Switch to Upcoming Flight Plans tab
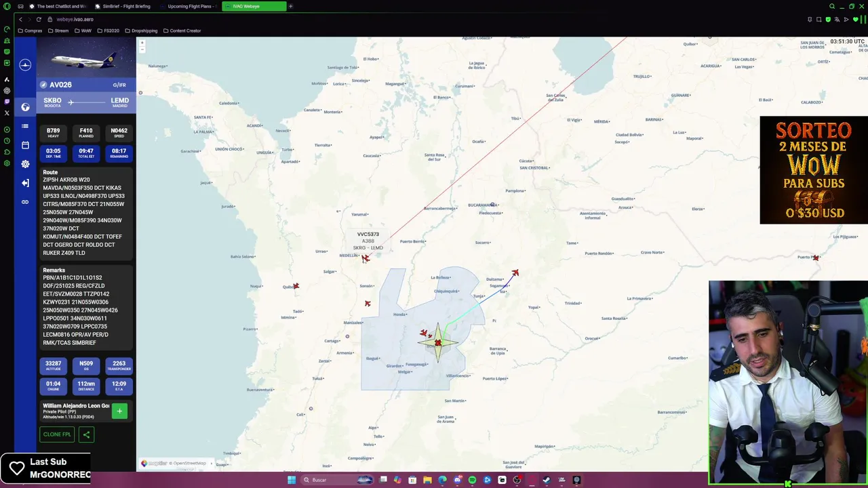Screen dimensions: 868x488 coord(189,6)
